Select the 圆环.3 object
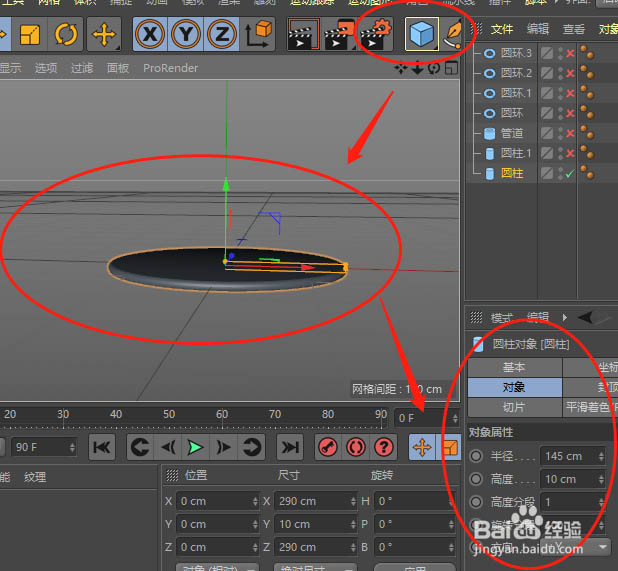 (x=516, y=53)
